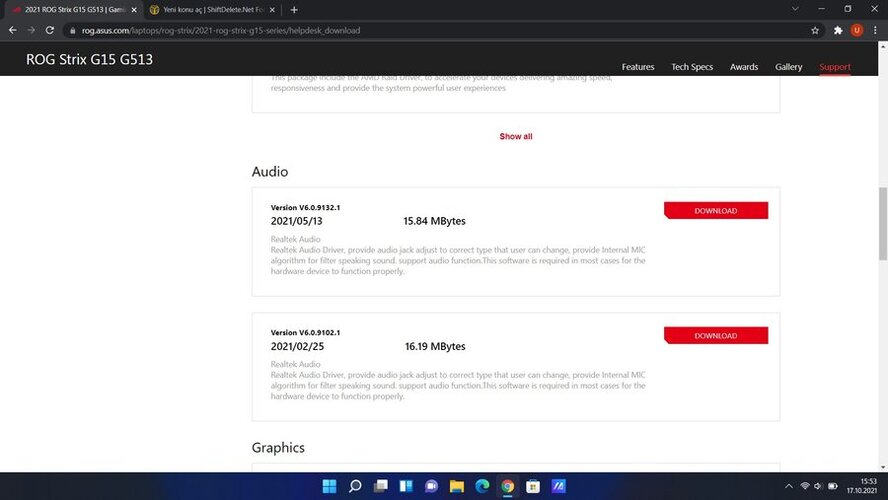
Task: Click the Chrome taskbar icon
Action: point(507,486)
